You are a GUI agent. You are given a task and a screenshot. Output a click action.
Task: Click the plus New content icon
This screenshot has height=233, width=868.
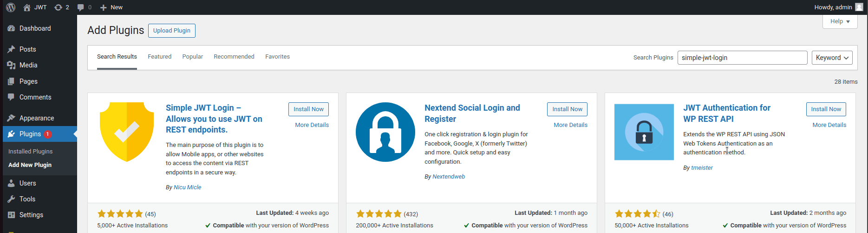coord(104,7)
